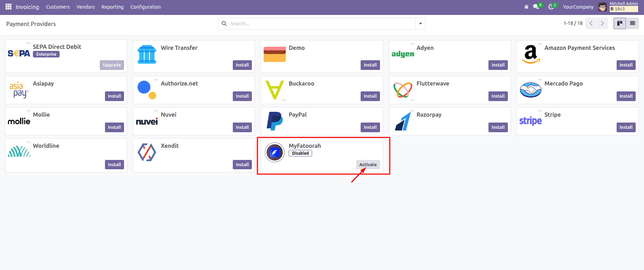Click the Demo card logo
The height and width of the screenshot is (270, 644).
(x=275, y=54)
